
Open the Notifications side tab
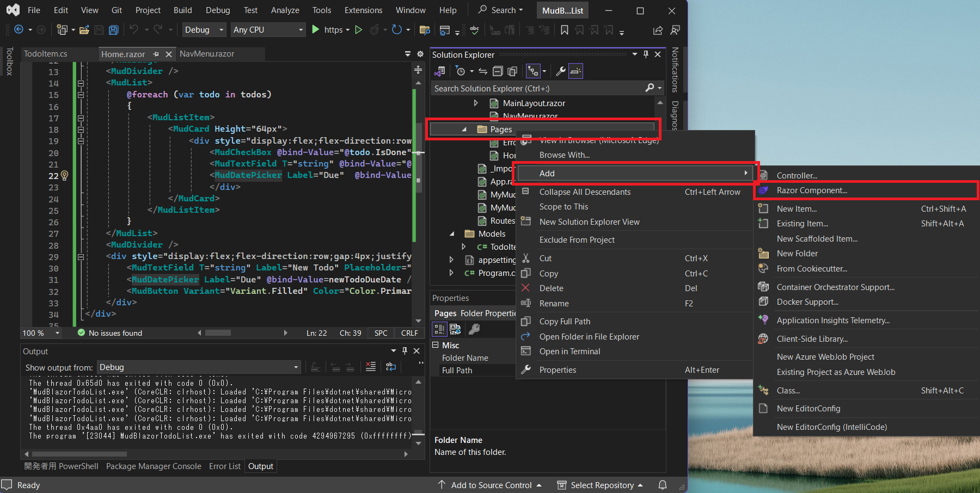point(675,70)
